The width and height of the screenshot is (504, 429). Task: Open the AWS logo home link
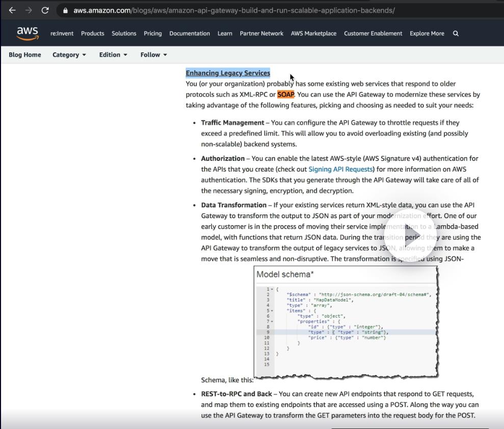pyautogui.click(x=28, y=34)
